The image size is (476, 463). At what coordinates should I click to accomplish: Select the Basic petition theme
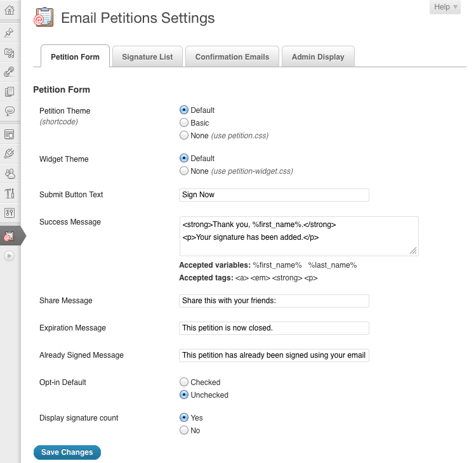point(184,123)
